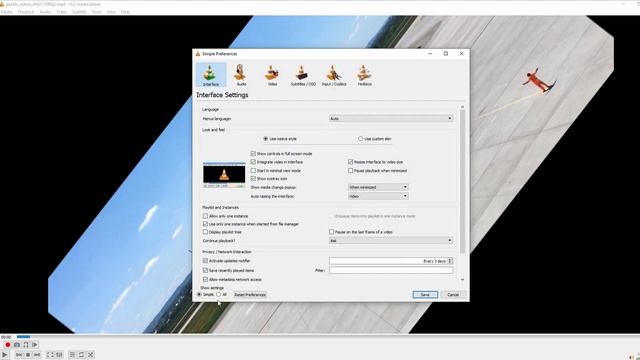Click the interface preview thumbnail
The width and height of the screenshot is (640, 360).
click(224, 175)
